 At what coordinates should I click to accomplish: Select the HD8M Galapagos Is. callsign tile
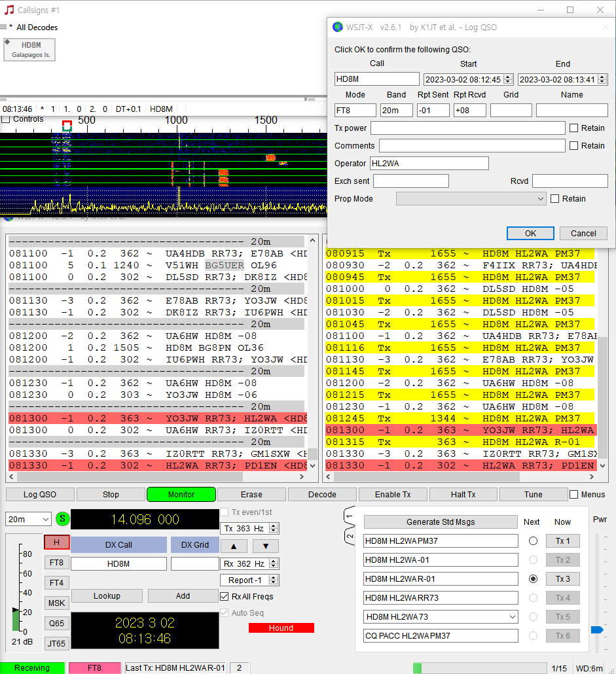30,49
